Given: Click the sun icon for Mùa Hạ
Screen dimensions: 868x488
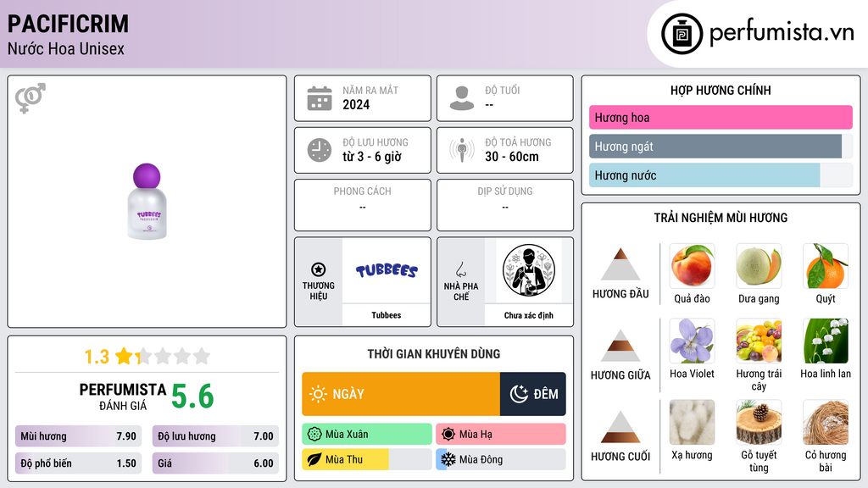Looking at the screenshot, I should point(448,435).
